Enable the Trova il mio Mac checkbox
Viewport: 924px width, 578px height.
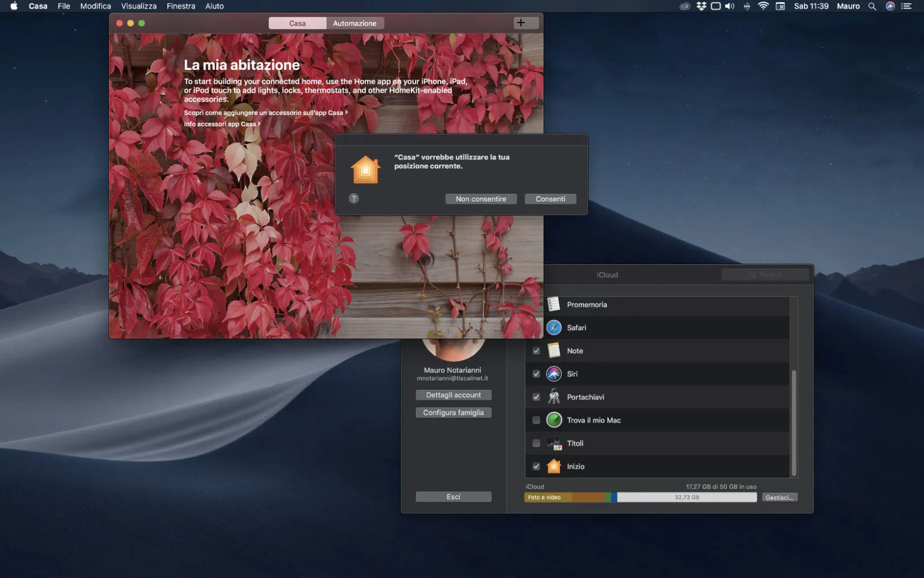pyautogui.click(x=536, y=420)
